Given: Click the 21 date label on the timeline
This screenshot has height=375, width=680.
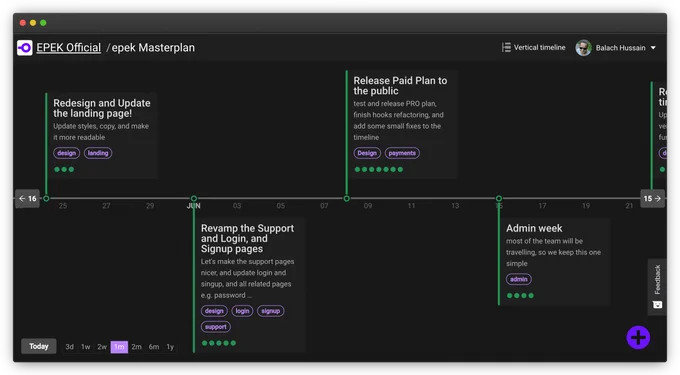Looking at the screenshot, I should (629, 206).
